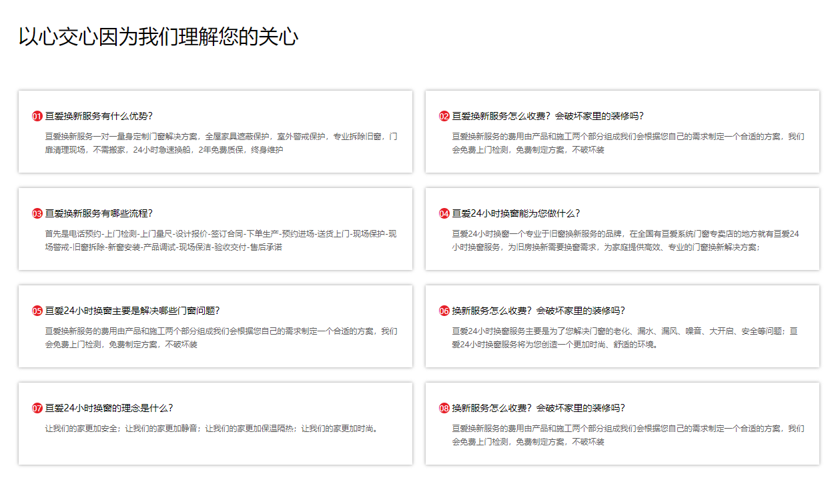Click answer text starting 首先是电话预约-上门检测
834x504 pixels.
pos(222,241)
